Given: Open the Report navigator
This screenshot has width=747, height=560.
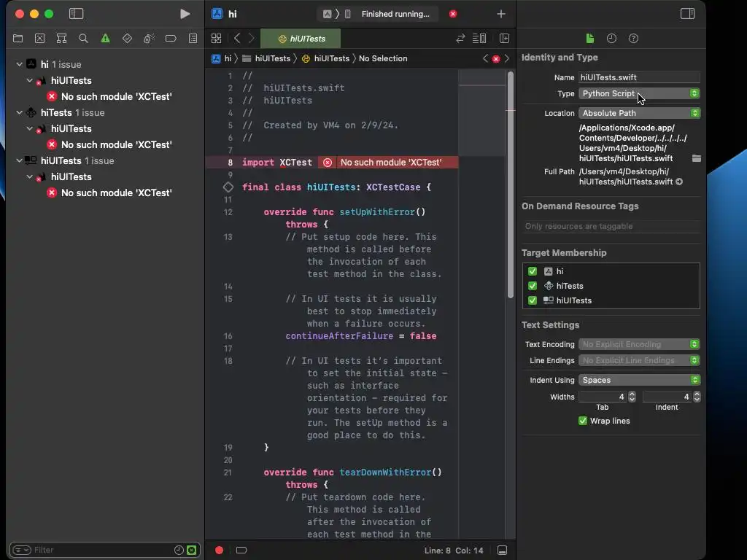Looking at the screenshot, I should (x=193, y=39).
